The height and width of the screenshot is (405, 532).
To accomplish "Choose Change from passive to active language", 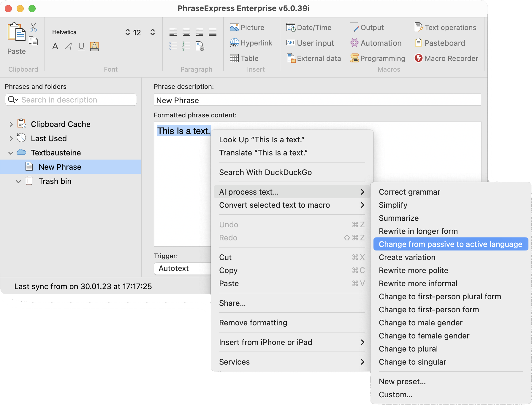I will click(x=451, y=244).
